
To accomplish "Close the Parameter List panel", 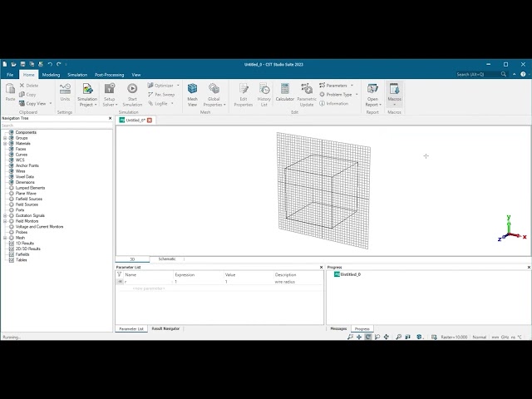I will coord(322,268).
